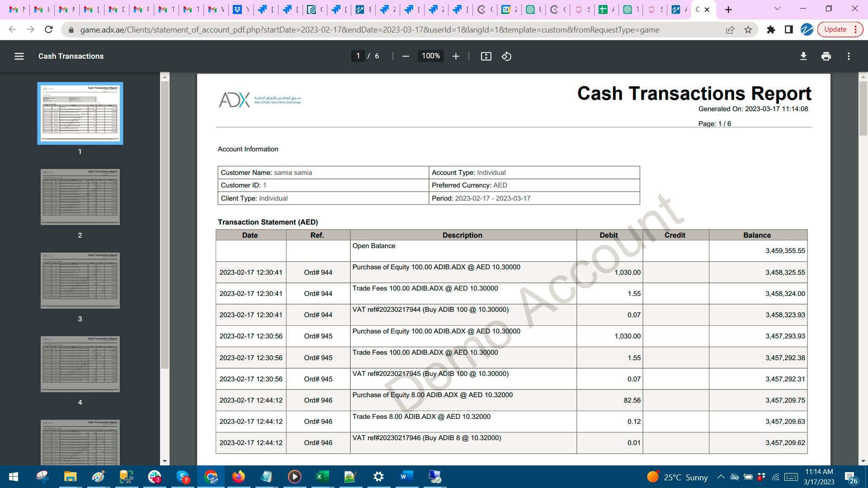Click the fit to page icon
The height and width of the screenshot is (488, 868).
click(486, 56)
